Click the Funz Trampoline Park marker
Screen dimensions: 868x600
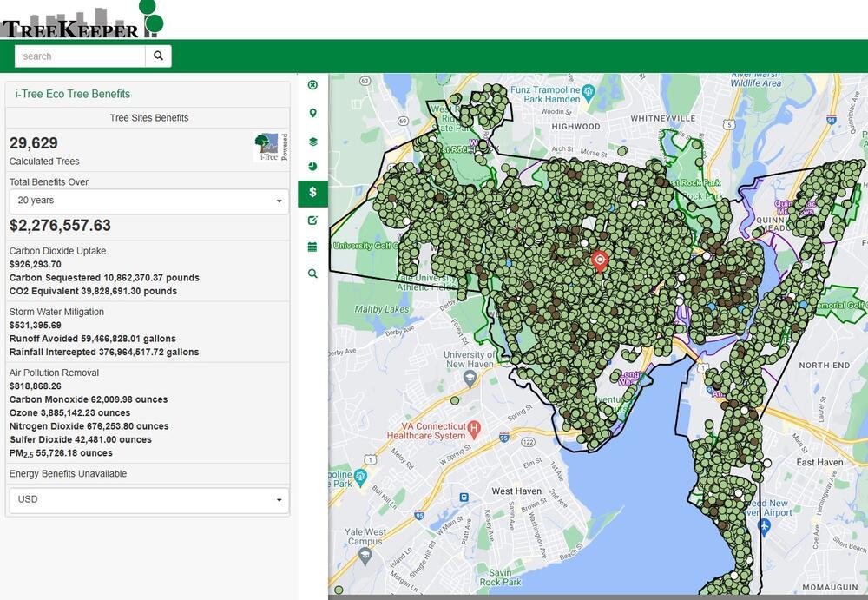[589, 91]
